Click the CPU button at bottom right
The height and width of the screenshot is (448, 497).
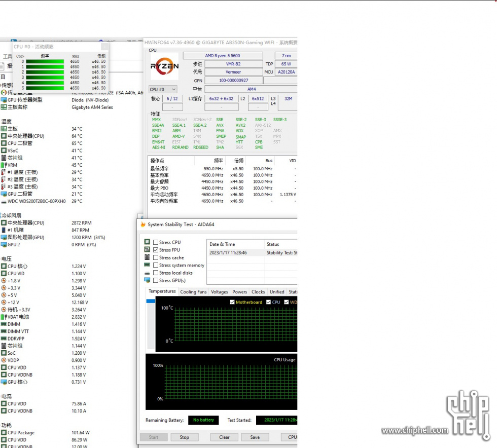(290, 437)
